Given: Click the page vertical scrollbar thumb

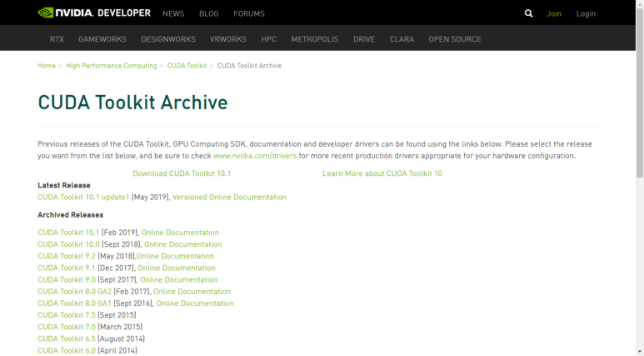Looking at the screenshot, I should click(x=640, y=93).
